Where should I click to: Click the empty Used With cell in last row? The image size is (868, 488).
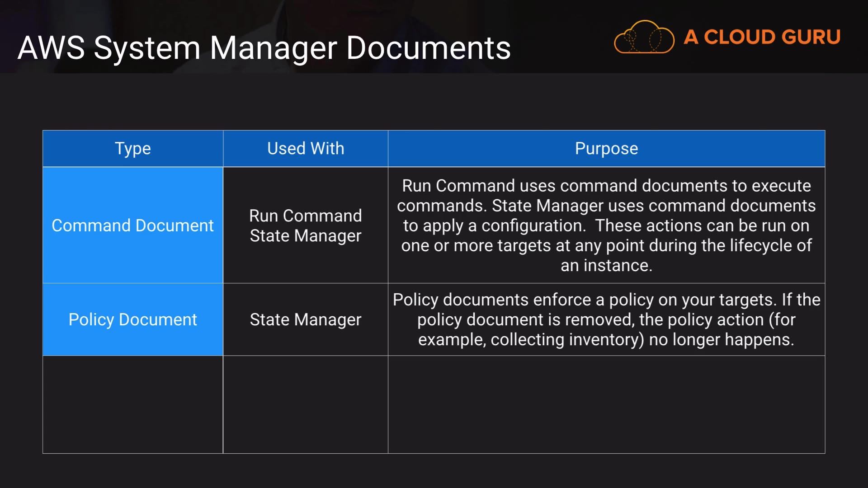coord(306,404)
